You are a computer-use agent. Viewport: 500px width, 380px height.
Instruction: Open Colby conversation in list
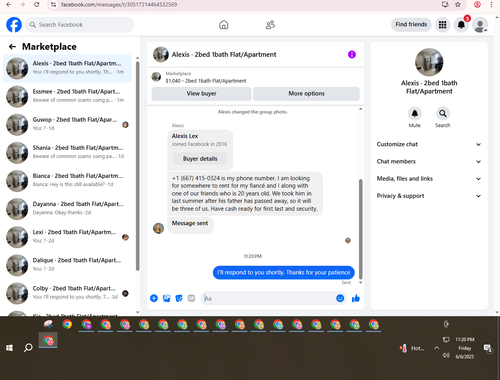click(x=67, y=293)
